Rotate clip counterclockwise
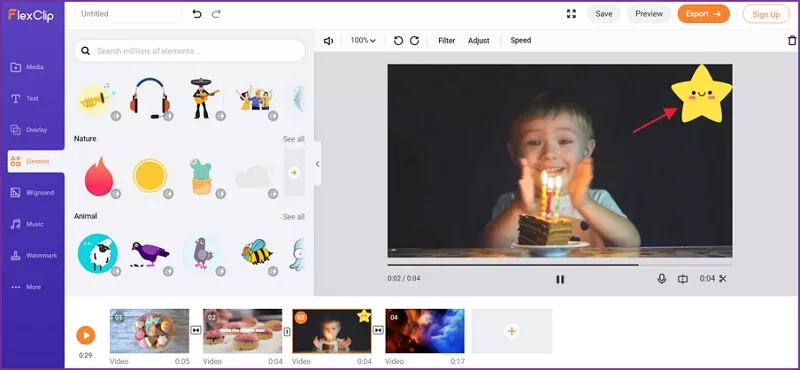800x370 pixels. (398, 41)
